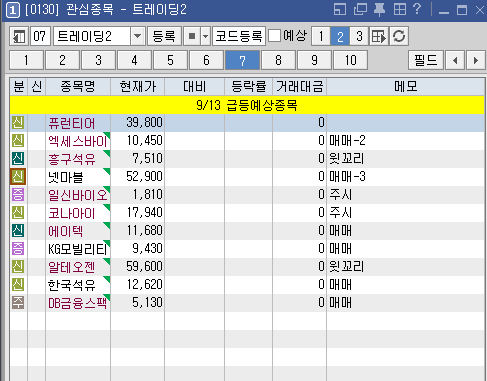Click memo 윗꼬리 in 흥구석유 row
The width and height of the screenshot is (487, 381).
click(x=346, y=159)
